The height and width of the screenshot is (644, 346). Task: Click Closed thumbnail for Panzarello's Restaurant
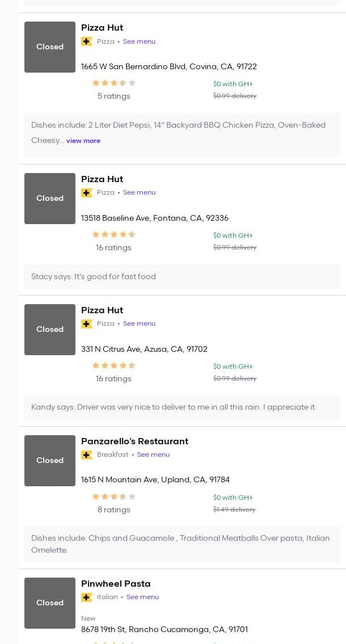point(50,461)
